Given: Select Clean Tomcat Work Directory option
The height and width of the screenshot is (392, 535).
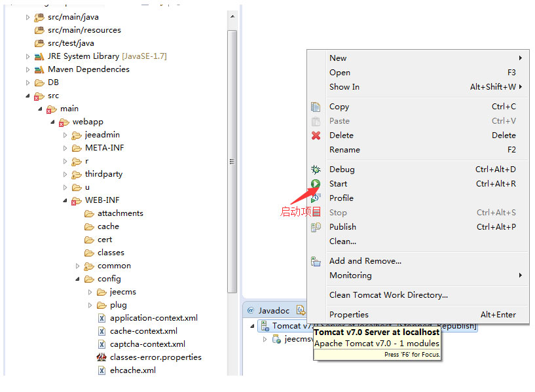Looking at the screenshot, I should [x=388, y=295].
